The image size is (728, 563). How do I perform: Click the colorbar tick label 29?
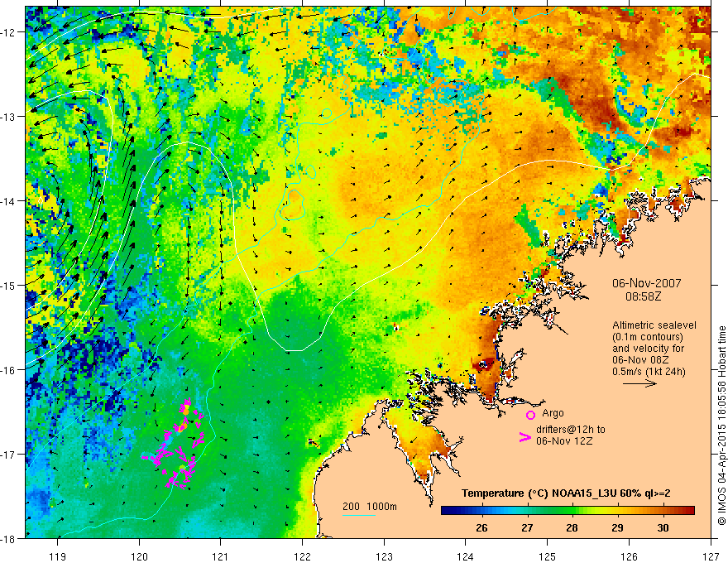(x=617, y=528)
